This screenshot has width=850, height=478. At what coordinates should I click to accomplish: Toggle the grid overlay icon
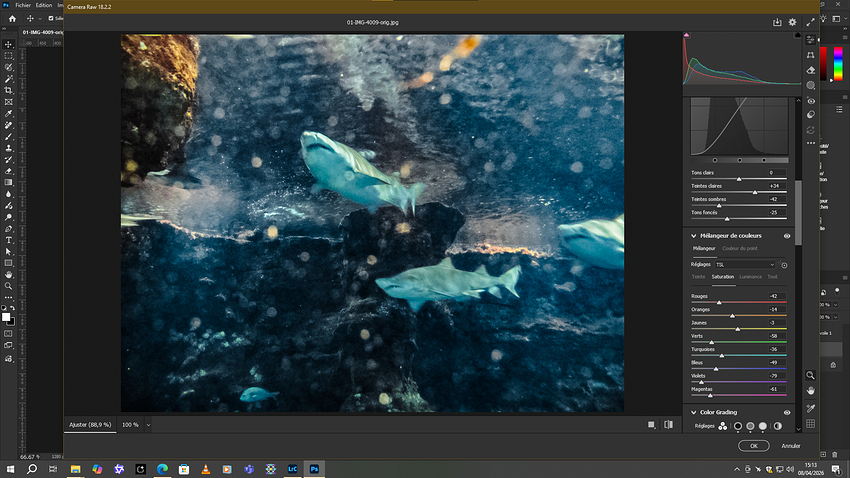click(811, 424)
